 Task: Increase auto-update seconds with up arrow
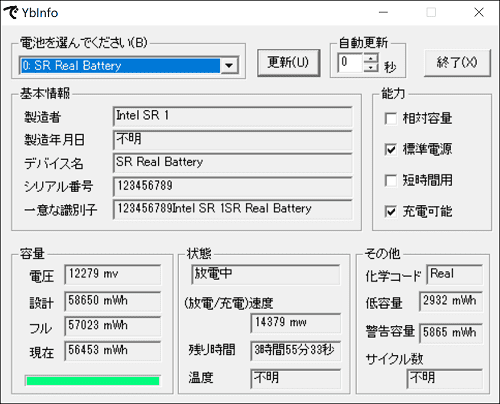pos(370,58)
